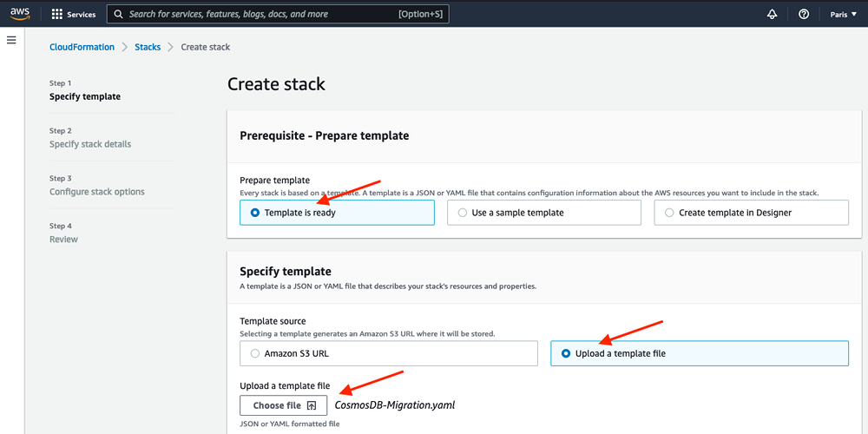868x434 pixels.
Task: Click the Create stack heading
Action: 276,85
